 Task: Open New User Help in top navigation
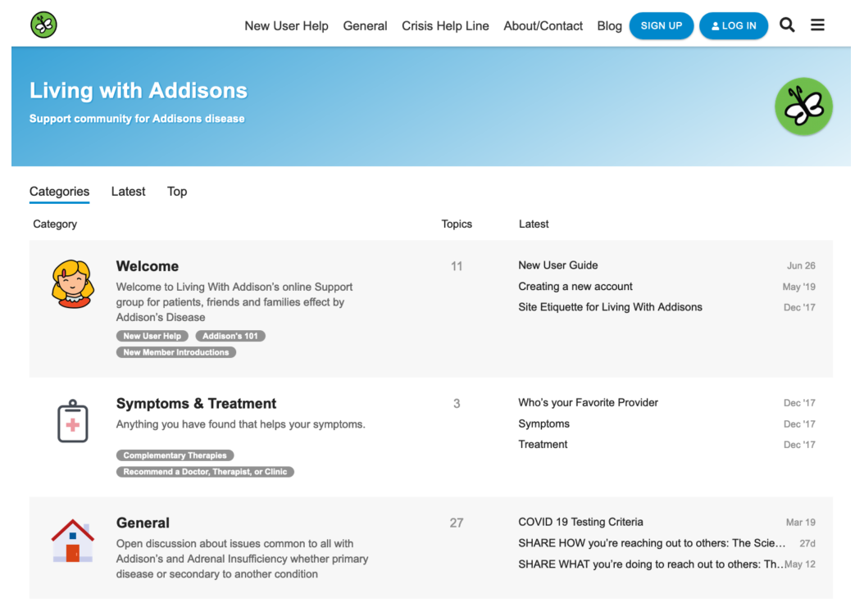coord(287,26)
